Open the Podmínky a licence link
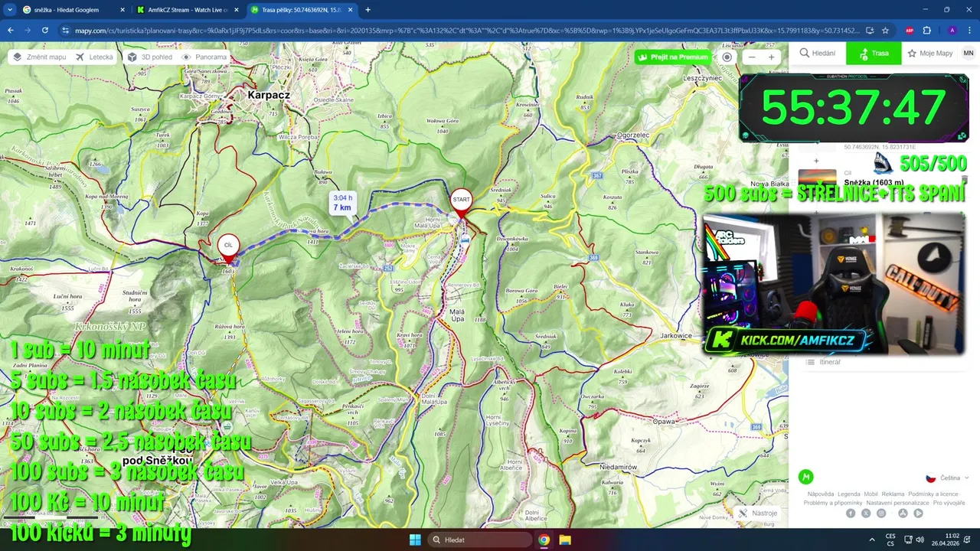980x551 pixels. (x=933, y=494)
